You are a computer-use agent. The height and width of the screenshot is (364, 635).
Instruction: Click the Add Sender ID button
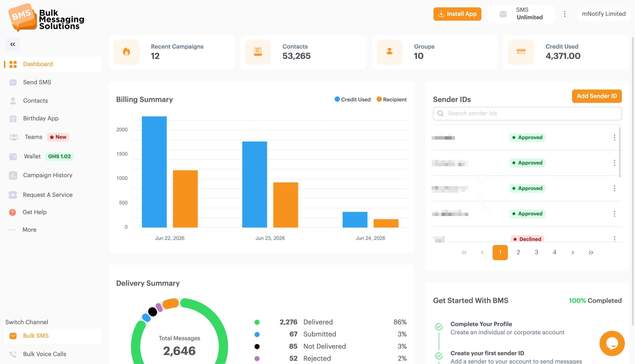tap(597, 96)
